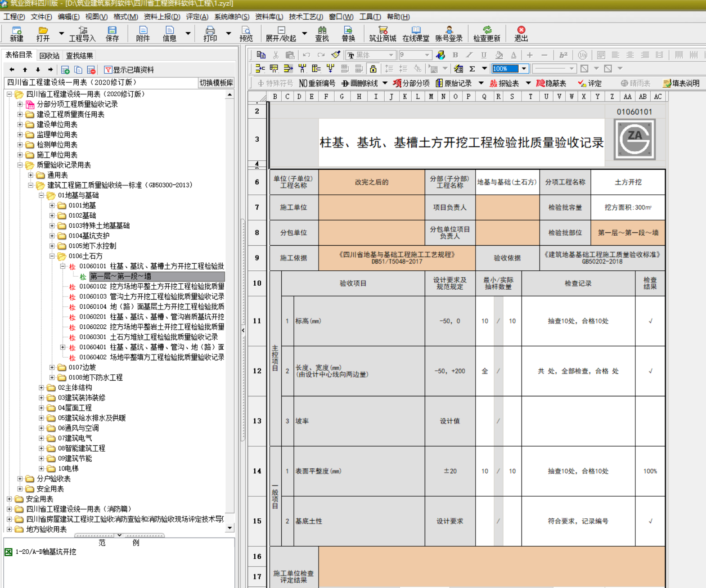This screenshot has height=588, width=706.
Task: Open the 替换 replace tool
Action: (x=348, y=34)
